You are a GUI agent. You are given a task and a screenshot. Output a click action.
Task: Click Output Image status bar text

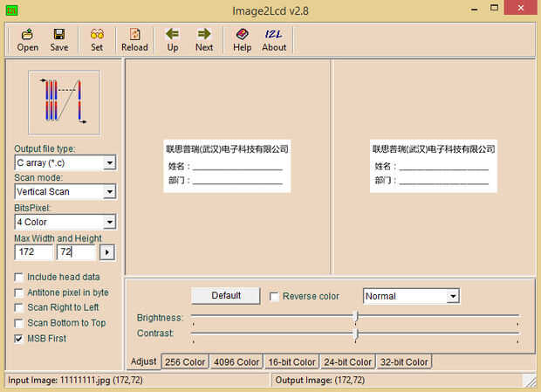[x=320, y=381]
